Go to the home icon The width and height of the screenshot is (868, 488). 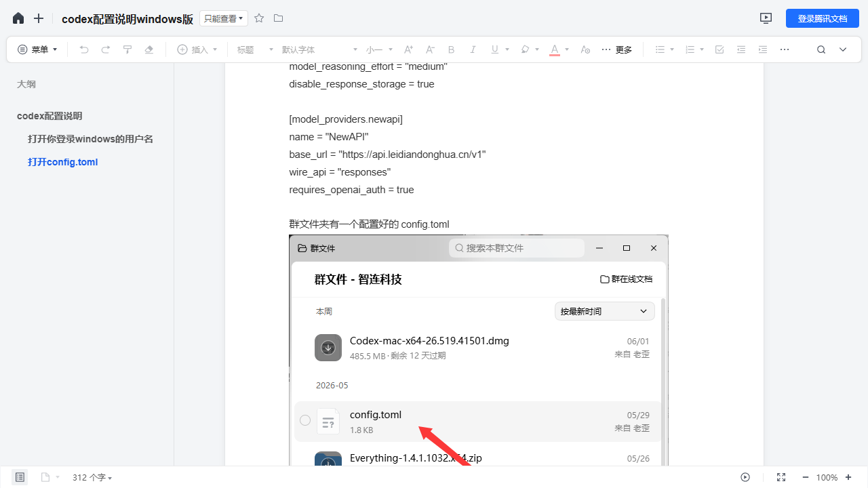(x=18, y=18)
